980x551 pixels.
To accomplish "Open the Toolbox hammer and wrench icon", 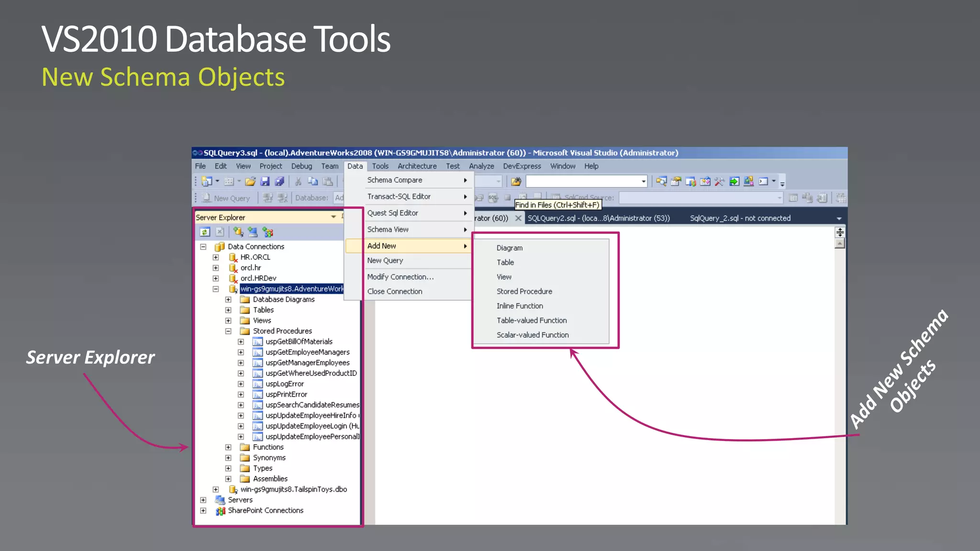I will (719, 181).
